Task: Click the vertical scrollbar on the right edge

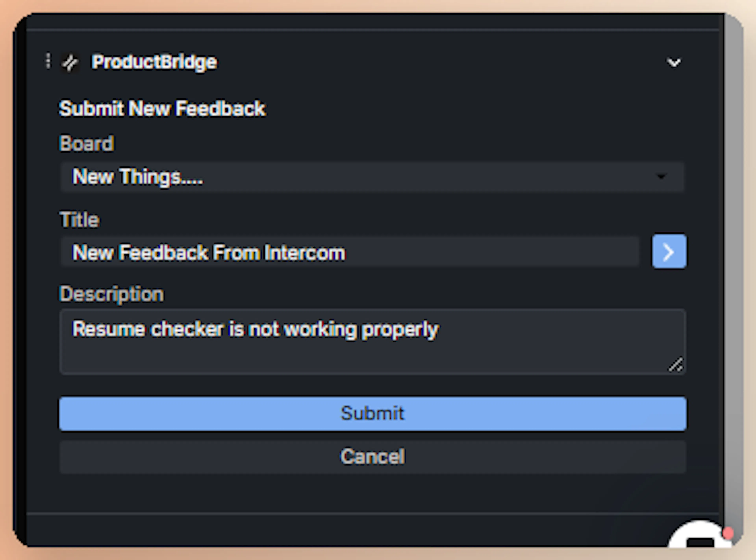Action: pyautogui.click(x=733, y=271)
